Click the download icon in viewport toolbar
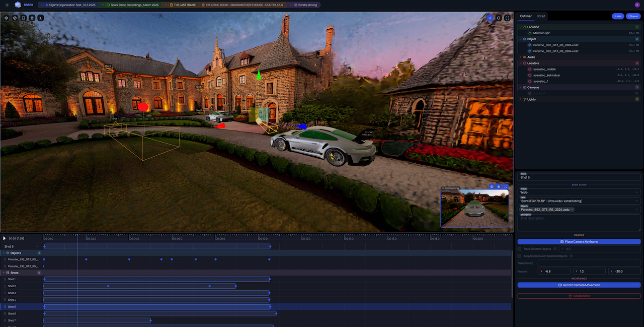Viewport: 644px width, 327px height. click(40, 18)
